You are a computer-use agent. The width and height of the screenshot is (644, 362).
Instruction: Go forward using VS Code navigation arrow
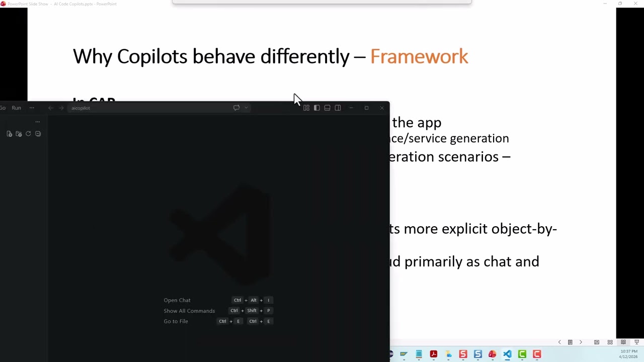click(61, 108)
